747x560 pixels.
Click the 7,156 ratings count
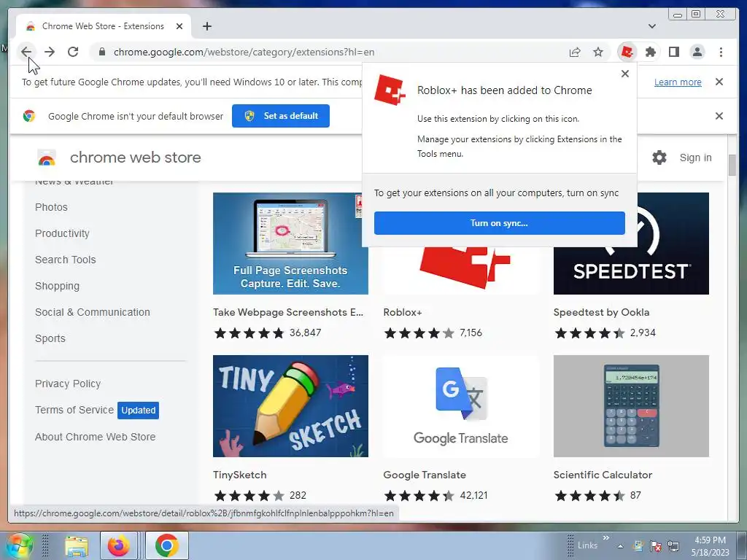471,332
